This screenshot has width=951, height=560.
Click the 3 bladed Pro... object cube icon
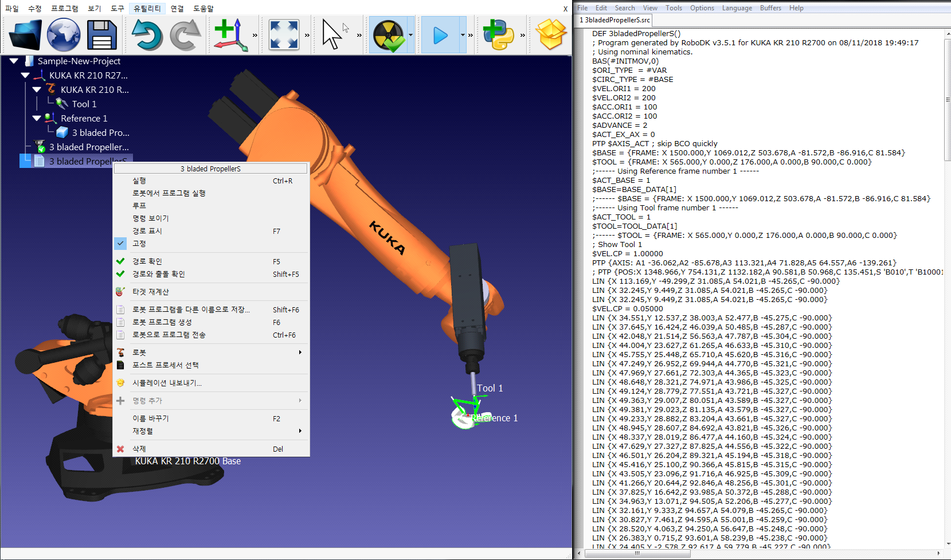tap(62, 132)
